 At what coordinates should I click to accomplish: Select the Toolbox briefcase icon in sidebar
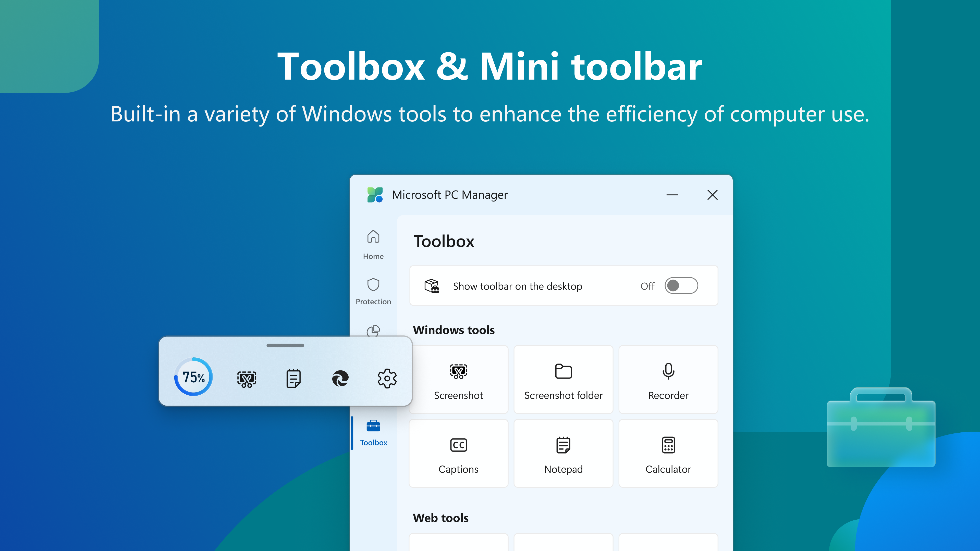373,427
